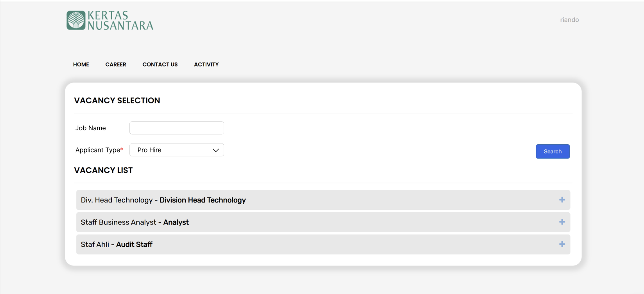Open the ACTIVITY menu item

[206, 65]
